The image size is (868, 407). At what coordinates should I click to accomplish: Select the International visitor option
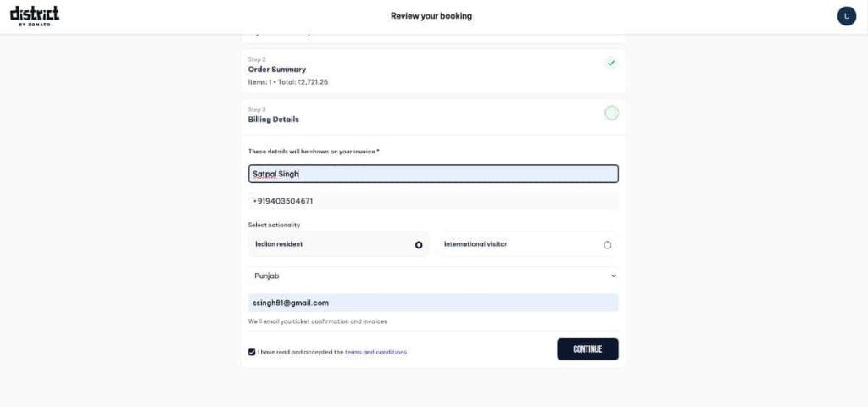607,245
